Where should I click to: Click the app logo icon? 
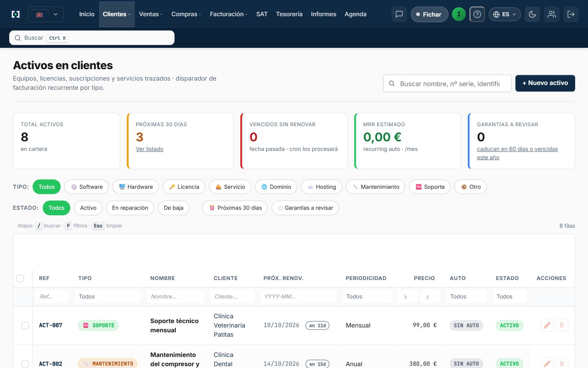pyautogui.click(x=16, y=14)
